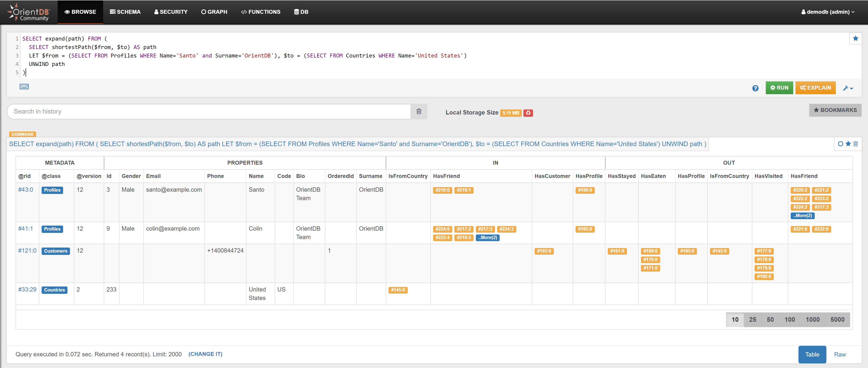
Task: Run the query with the RUN button
Action: tap(779, 88)
